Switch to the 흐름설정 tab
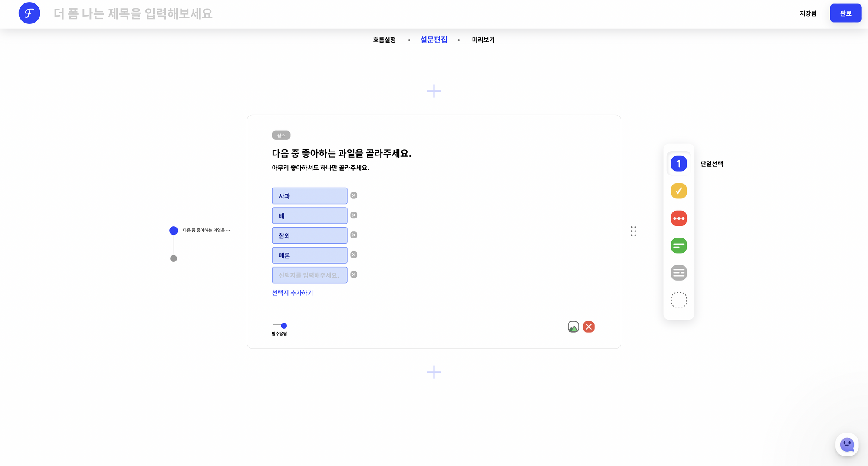Image resolution: width=868 pixels, height=466 pixels. (384, 40)
